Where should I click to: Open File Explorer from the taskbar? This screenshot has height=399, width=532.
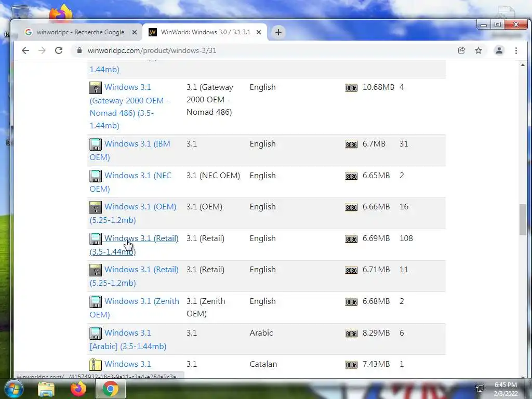coord(46,389)
